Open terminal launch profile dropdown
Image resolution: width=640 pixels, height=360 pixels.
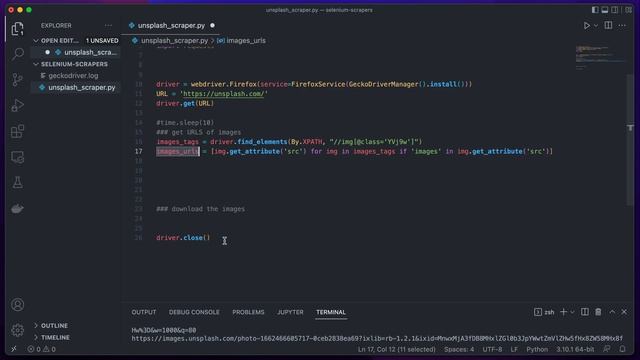572,312
